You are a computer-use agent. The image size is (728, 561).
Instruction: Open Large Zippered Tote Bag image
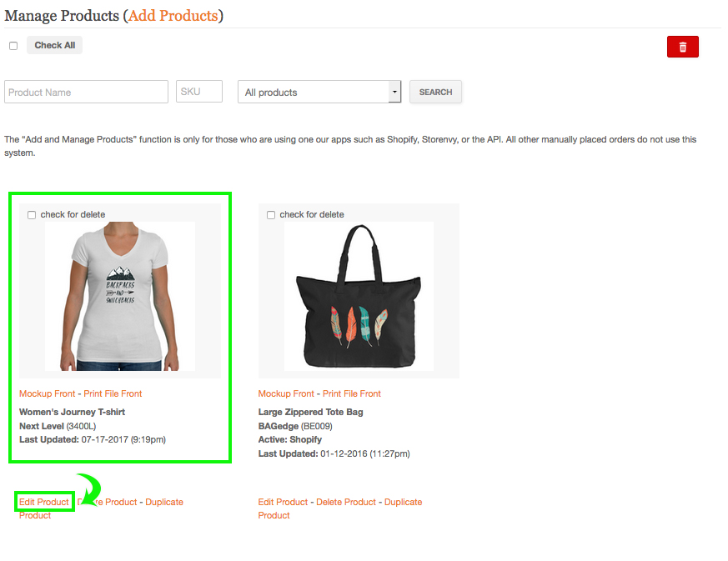coord(359,296)
